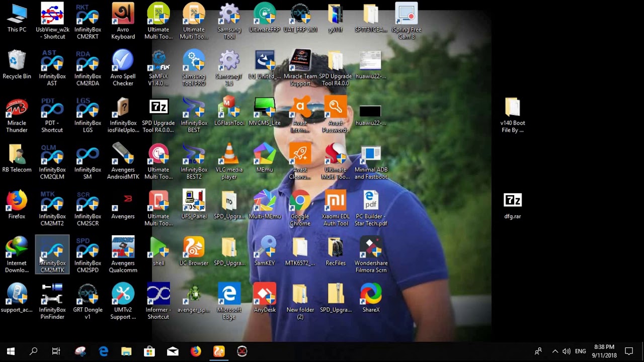
Task: Launch LGFlashTool shortcut
Action: [229, 112]
